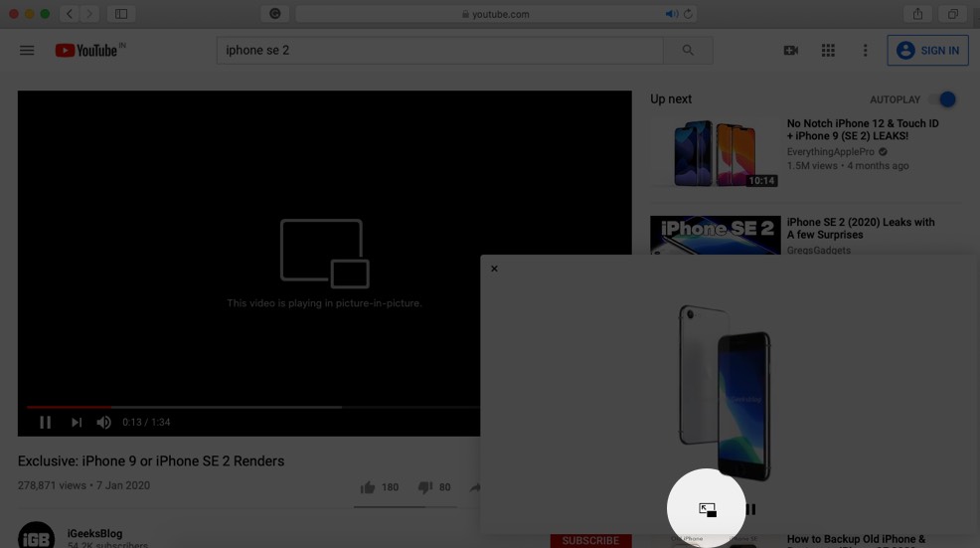Open the create video camera icon
This screenshot has height=548, width=980.
click(790, 50)
